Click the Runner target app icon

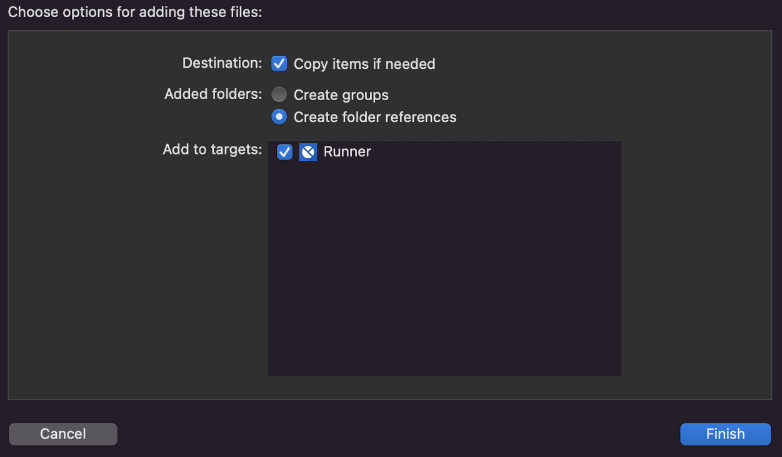click(x=308, y=152)
